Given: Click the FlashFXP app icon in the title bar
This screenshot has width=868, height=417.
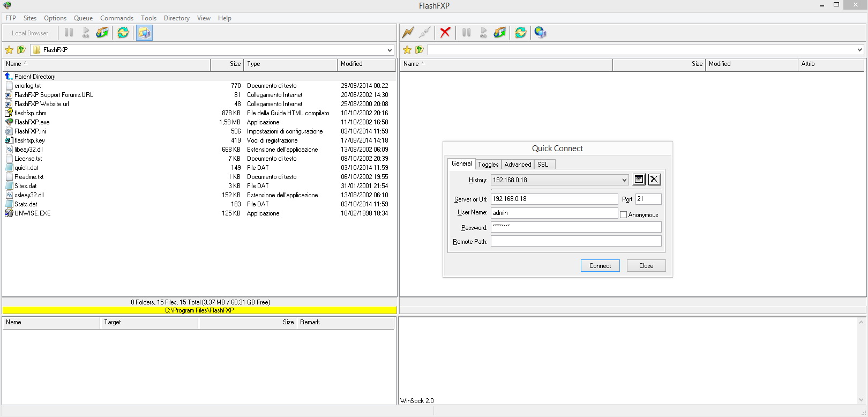Looking at the screenshot, I should tap(7, 5).
